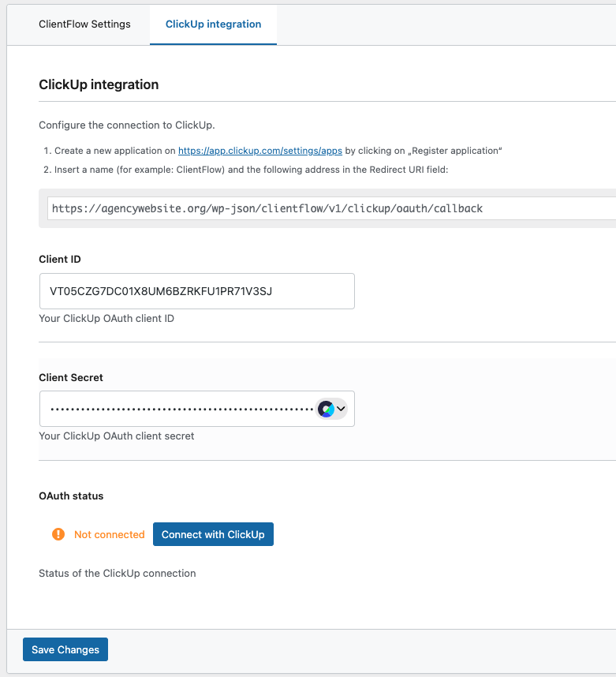
Task: Click the "OAuth status" label
Action: [x=71, y=496]
